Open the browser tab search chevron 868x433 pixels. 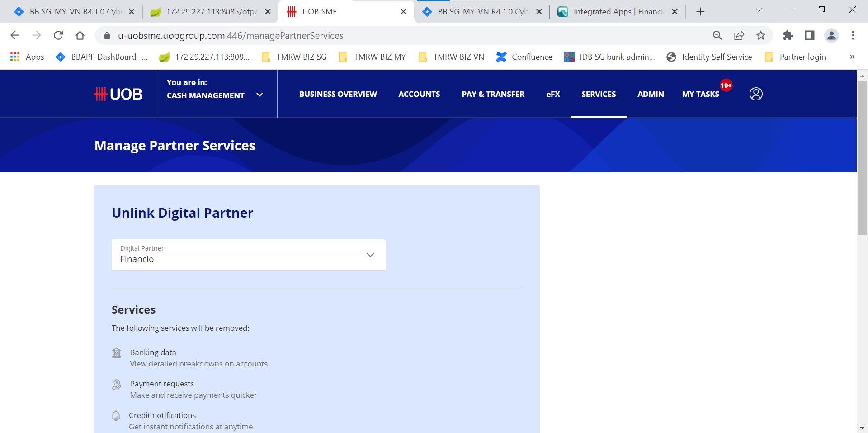pos(759,10)
